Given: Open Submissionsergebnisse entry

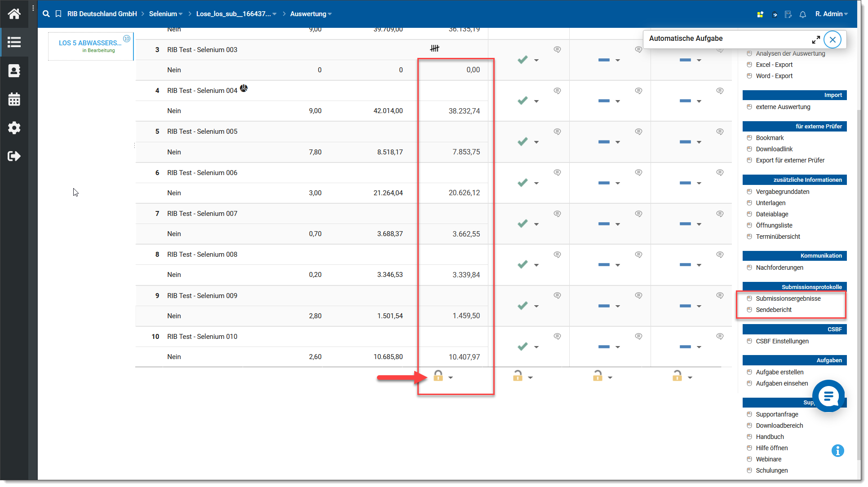Looking at the screenshot, I should (x=788, y=298).
